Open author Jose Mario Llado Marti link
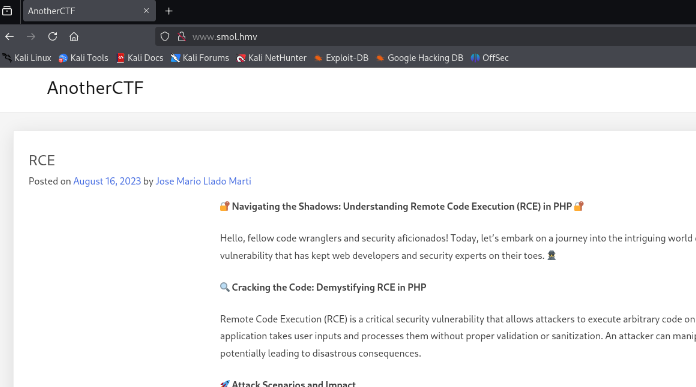The image size is (696, 387). (203, 181)
